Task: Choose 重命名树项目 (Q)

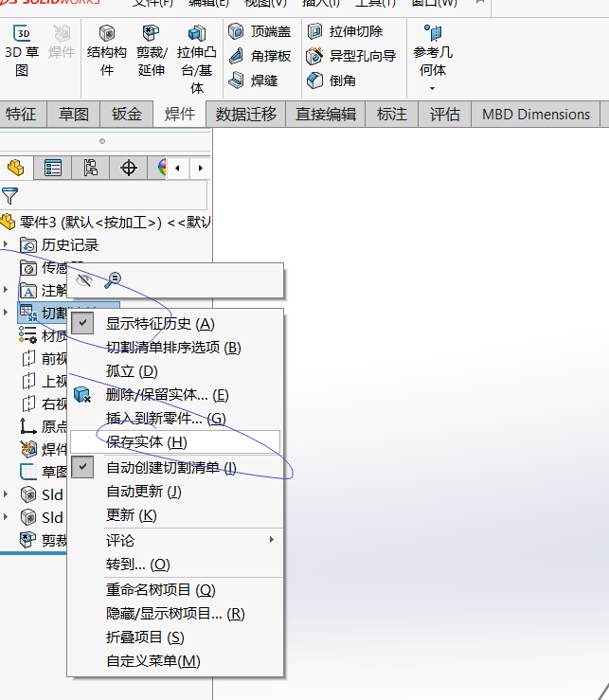Action: (176, 590)
